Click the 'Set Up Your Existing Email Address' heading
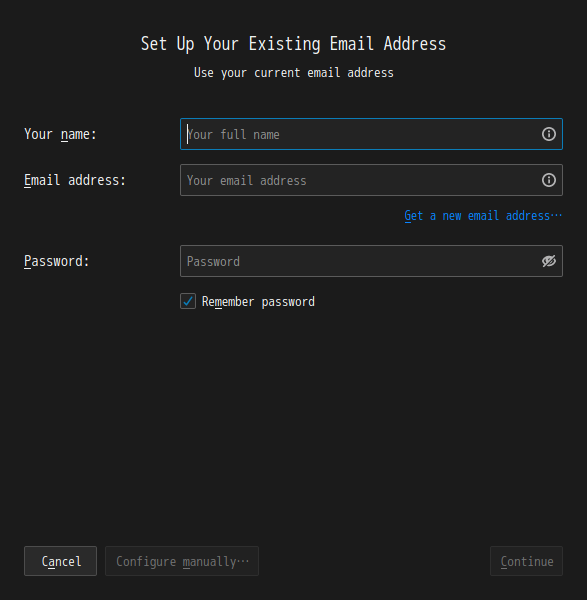587x600 pixels. pyautogui.click(x=294, y=44)
